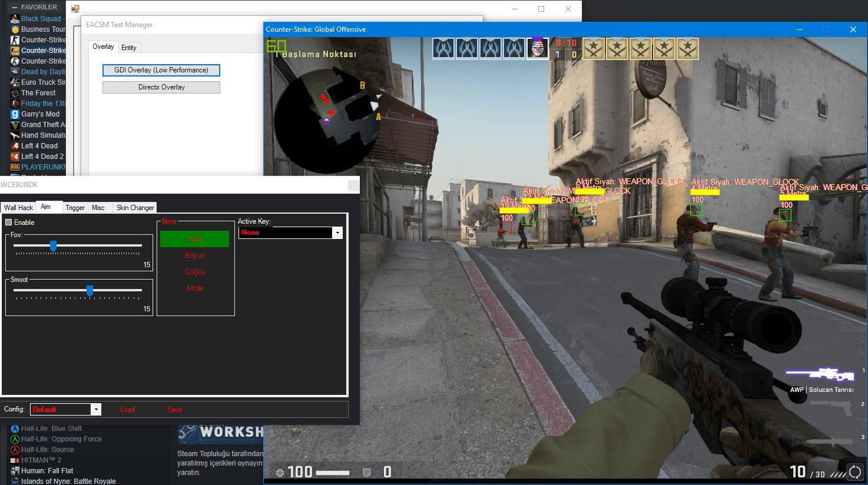The height and width of the screenshot is (485, 868).
Task: Click the Dead by Daylight game icon
Action: click(x=15, y=72)
